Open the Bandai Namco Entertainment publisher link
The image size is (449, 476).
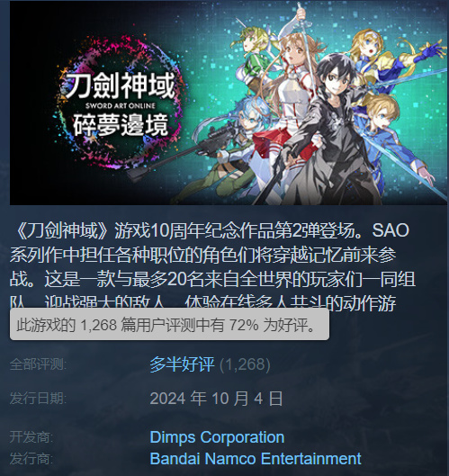[256, 458]
